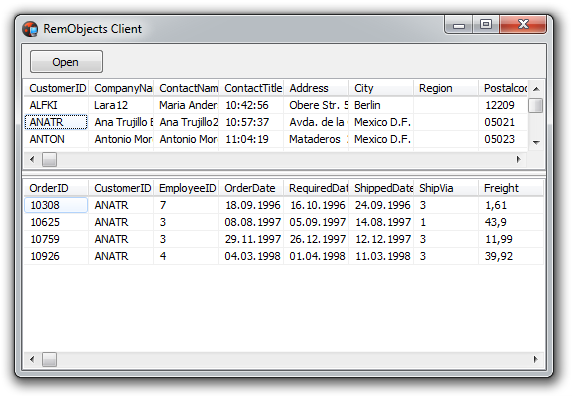Click the order date 08.08.1997 cell
Screen dimensions: 572x396
[x=251, y=222]
